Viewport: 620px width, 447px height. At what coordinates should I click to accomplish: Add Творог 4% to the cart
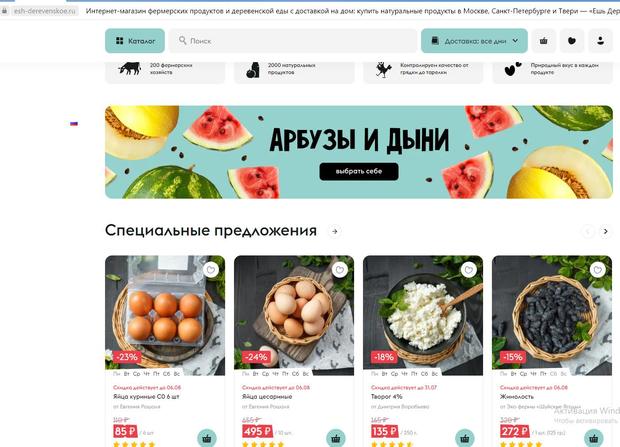tap(465, 438)
